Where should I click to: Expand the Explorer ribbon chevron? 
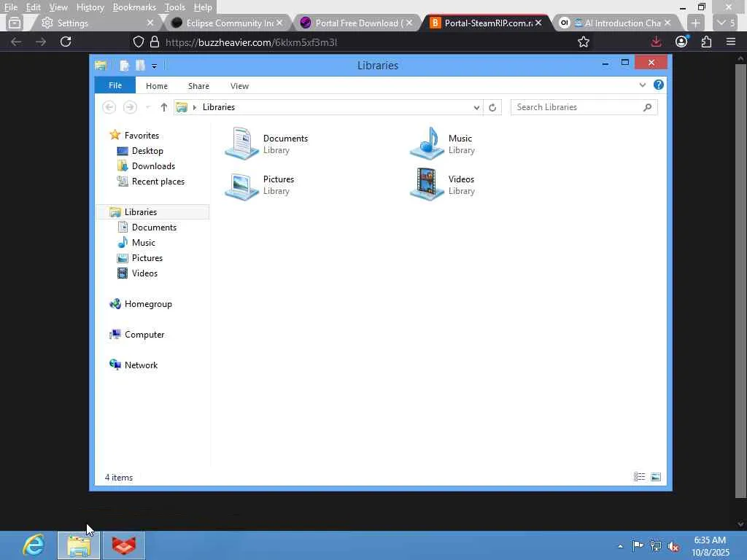(642, 85)
